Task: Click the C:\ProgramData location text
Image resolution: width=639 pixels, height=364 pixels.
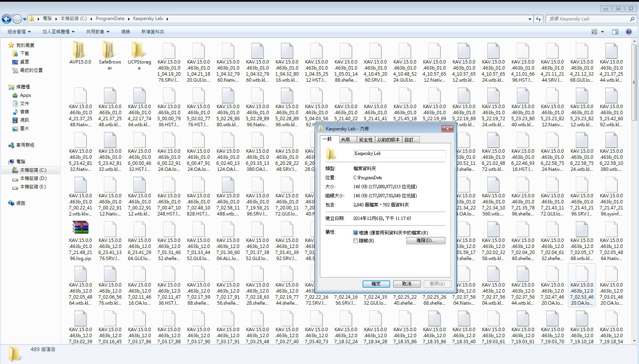Action: [x=367, y=178]
